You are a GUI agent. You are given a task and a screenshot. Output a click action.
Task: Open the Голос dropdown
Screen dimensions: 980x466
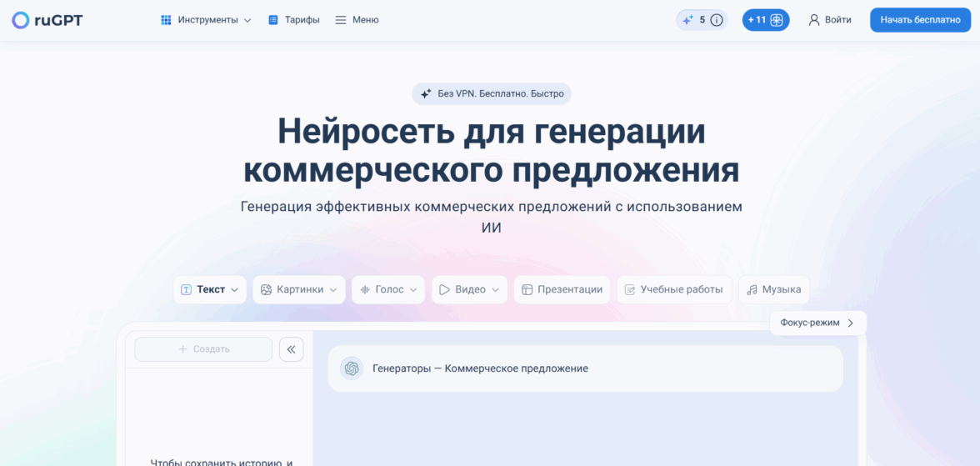click(x=388, y=289)
